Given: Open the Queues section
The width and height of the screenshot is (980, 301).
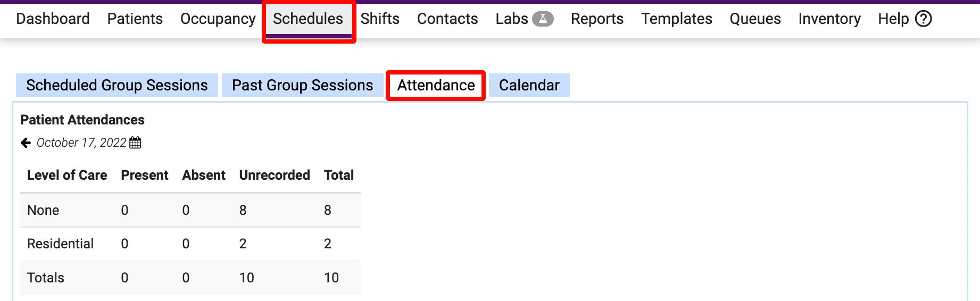Looking at the screenshot, I should [x=755, y=19].
